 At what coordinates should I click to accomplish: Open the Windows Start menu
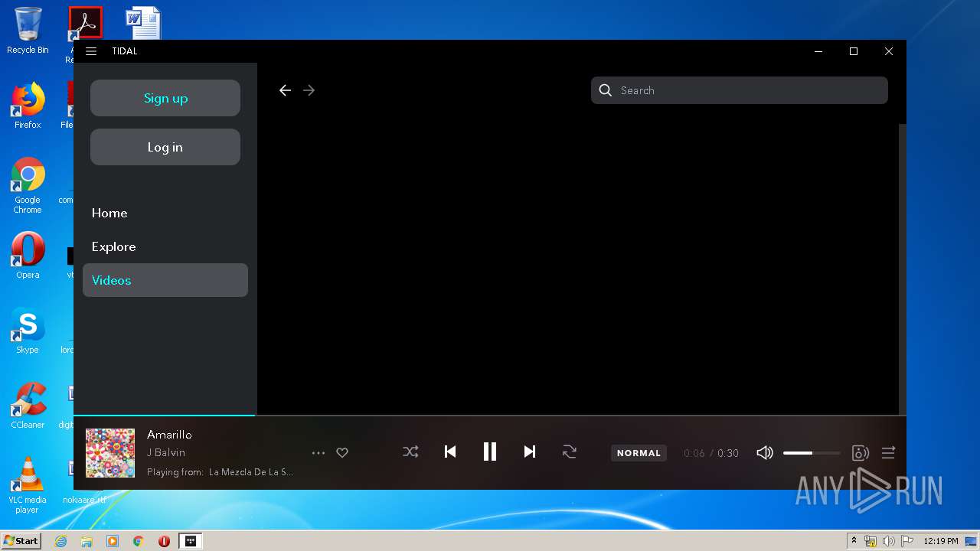point(21,541)
